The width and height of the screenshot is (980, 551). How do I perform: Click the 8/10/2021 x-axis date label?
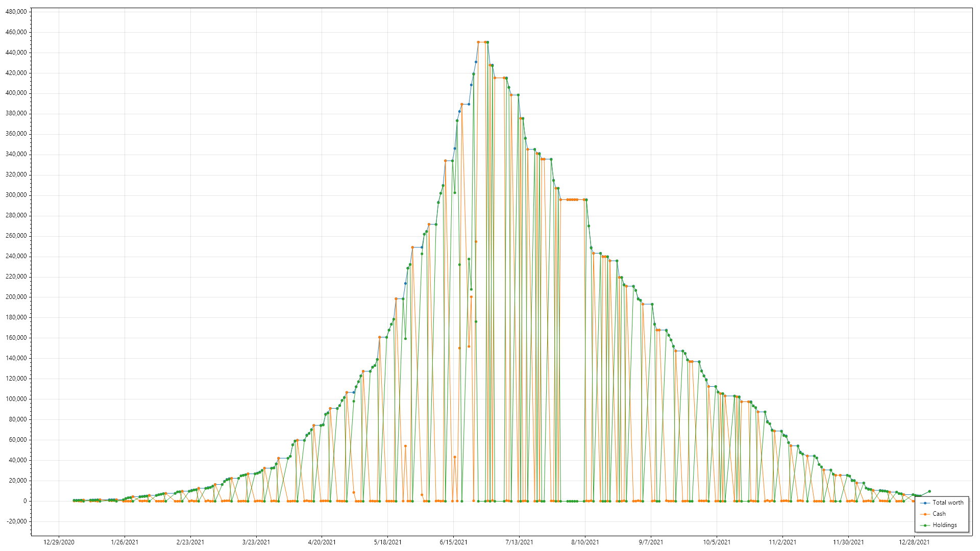(x=585, y=542)
